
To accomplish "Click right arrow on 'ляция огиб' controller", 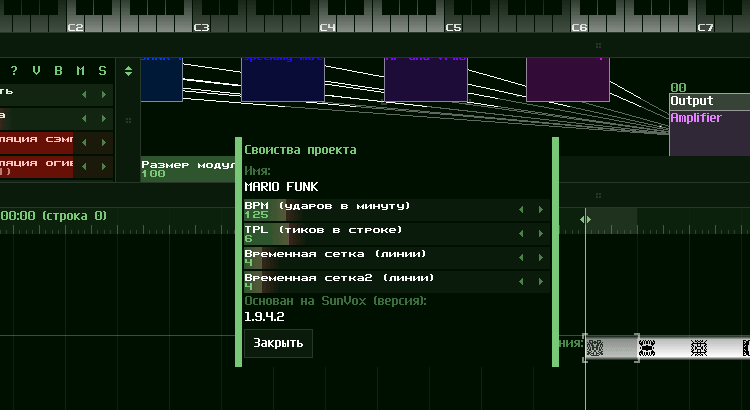I will tap(104, 166).
